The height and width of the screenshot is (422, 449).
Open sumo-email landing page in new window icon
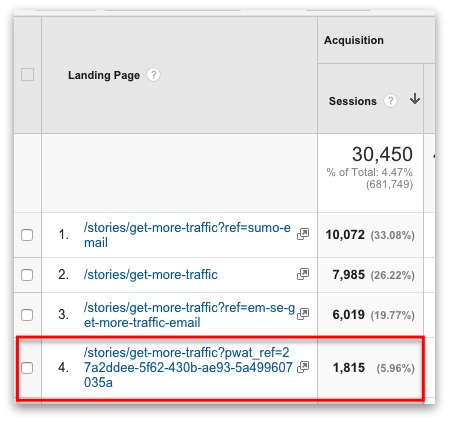(303, 234)
